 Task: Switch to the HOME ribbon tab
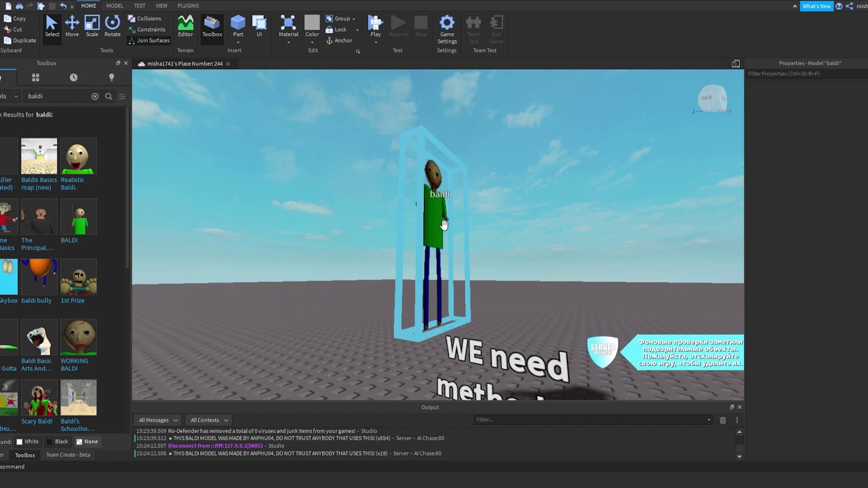(88, 5)
